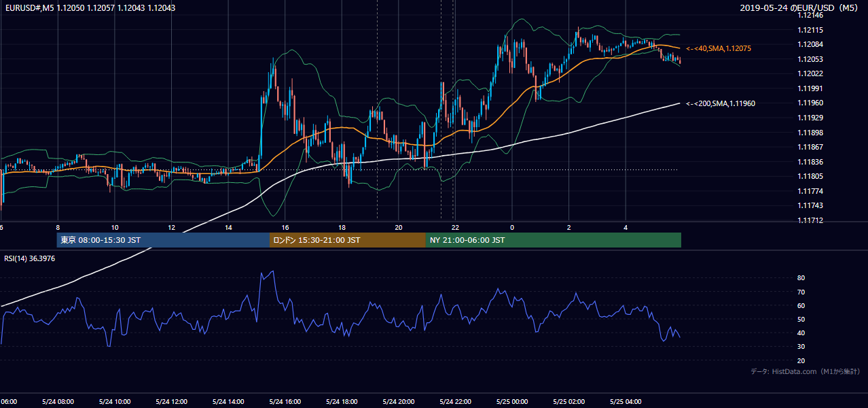Click the 5/24 18:00 time axis label

coord(342,402)
